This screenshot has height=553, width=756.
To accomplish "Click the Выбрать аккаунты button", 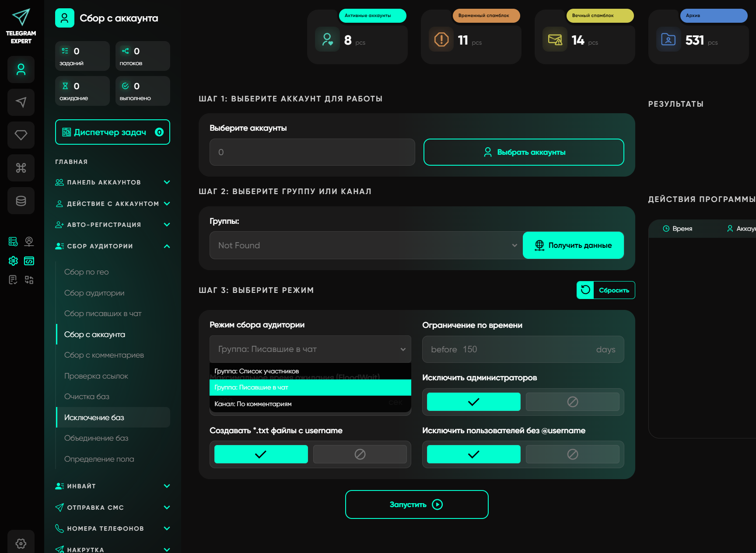I will pyautogui.click(x=524, y=152).
